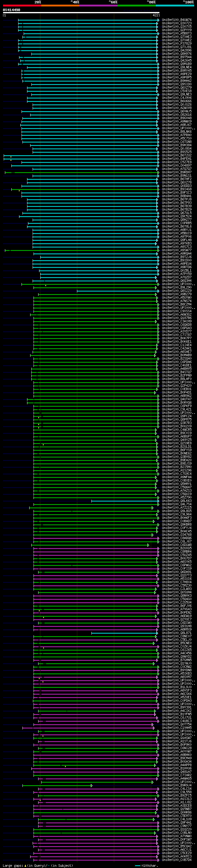
Task: Select hit label UniRef100_A7NS74
Action: (x=177, y=301)
